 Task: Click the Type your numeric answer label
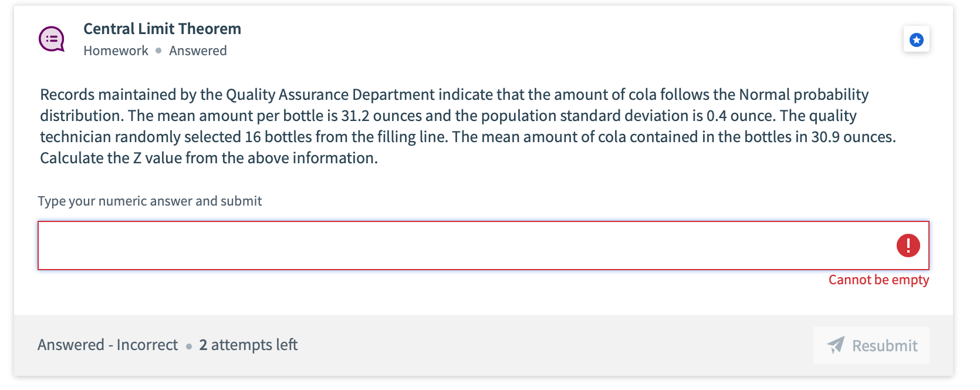150,201
